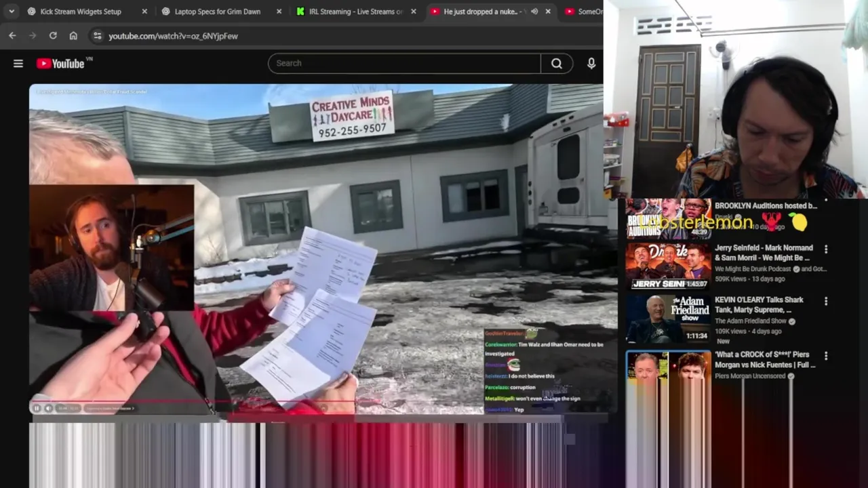Screen dimensions: 868x488
Task: Open 'KEVIN O'LEARY Talks Shark Tank' title
Action: (x=759, y=304)
